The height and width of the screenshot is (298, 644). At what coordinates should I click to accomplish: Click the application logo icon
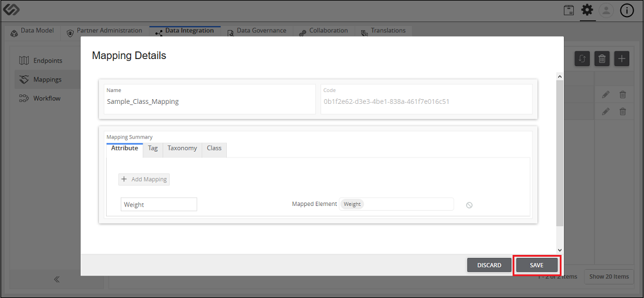(11, 10)
